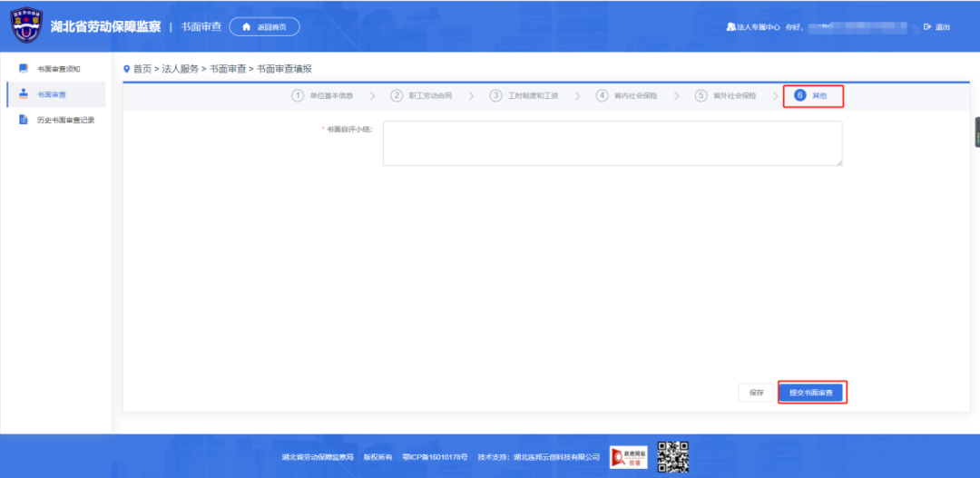
Task: Select step 6 其他
Action: [x=811, y=95]
